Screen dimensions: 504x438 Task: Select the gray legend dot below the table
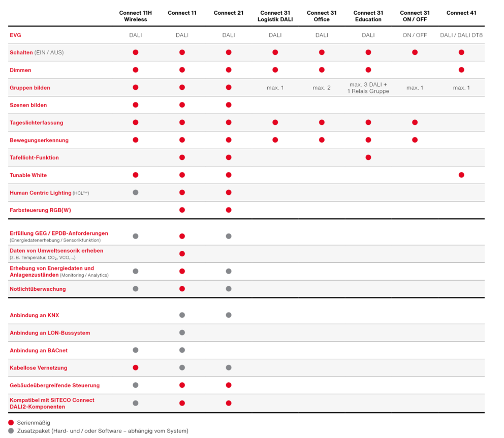click(11, 431)
